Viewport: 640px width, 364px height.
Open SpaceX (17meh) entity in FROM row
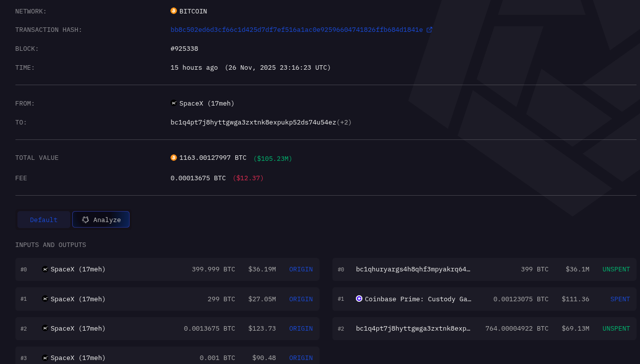coord(206,104)
